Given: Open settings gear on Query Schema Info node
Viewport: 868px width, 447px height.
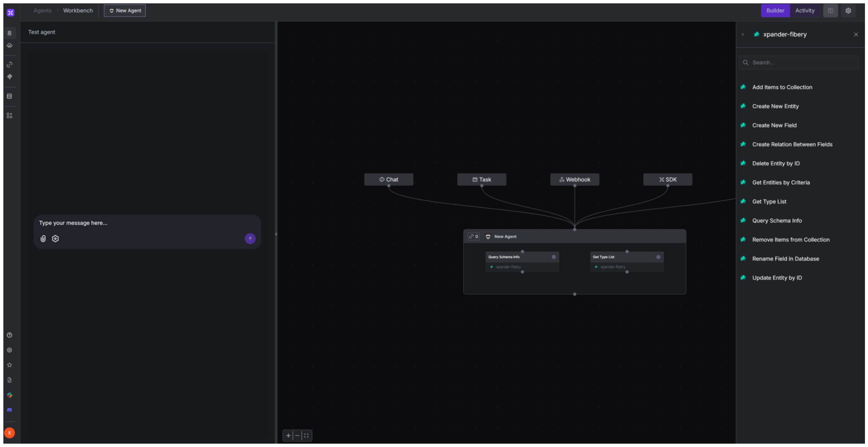Looking at the screenshot, I should 554,257.
